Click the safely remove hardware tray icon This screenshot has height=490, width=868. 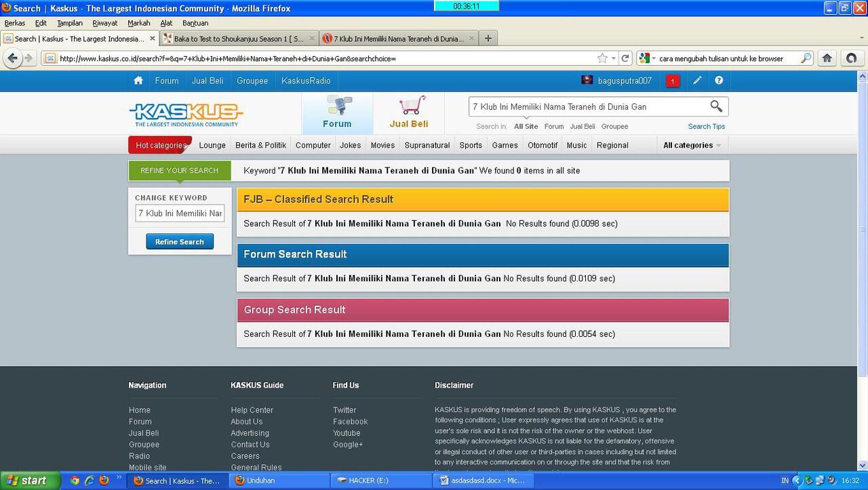tap(808, 481)
